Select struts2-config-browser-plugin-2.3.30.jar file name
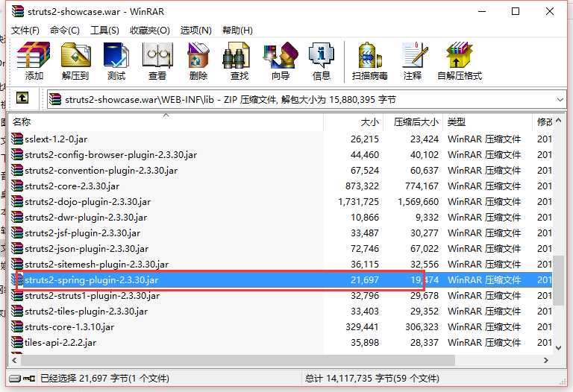This screenshot has height=392, width=573. tap(110, 155)
